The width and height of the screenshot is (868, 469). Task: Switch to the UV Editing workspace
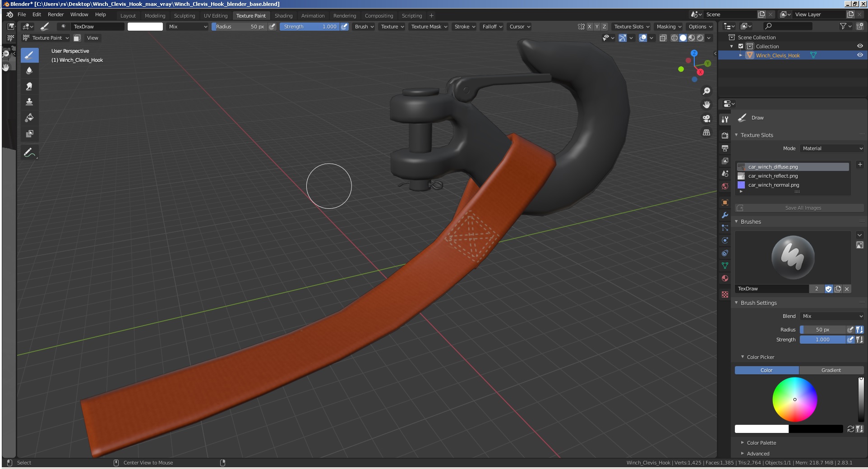pyautogui.click(x=216, y=16)
